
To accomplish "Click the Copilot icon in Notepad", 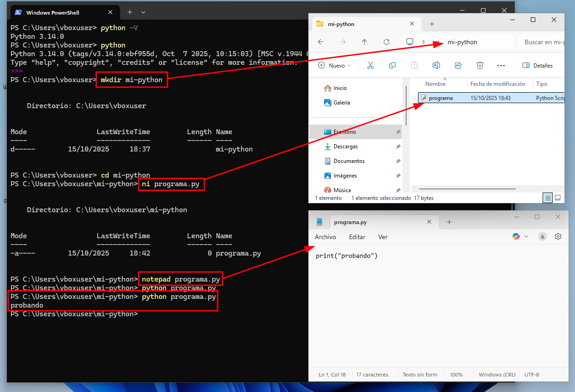I will (516, 236).
